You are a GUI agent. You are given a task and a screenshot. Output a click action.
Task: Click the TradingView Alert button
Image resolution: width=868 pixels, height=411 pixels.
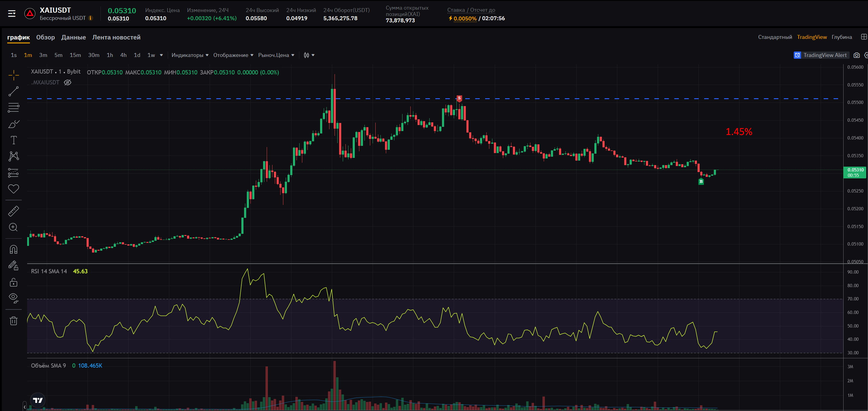pyautogui.click(x=821, y=55)
